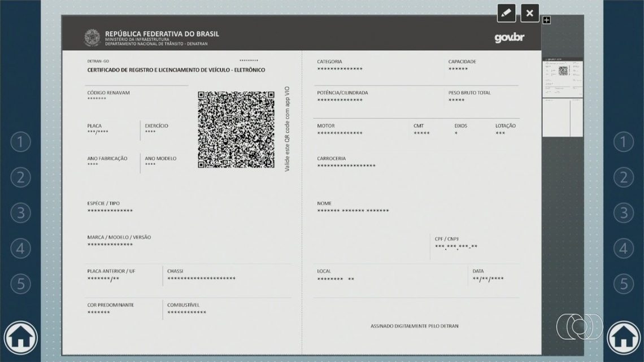Click the 'CARROCERIA' field label
Viewport: 644px width, 362px height.
332,159
